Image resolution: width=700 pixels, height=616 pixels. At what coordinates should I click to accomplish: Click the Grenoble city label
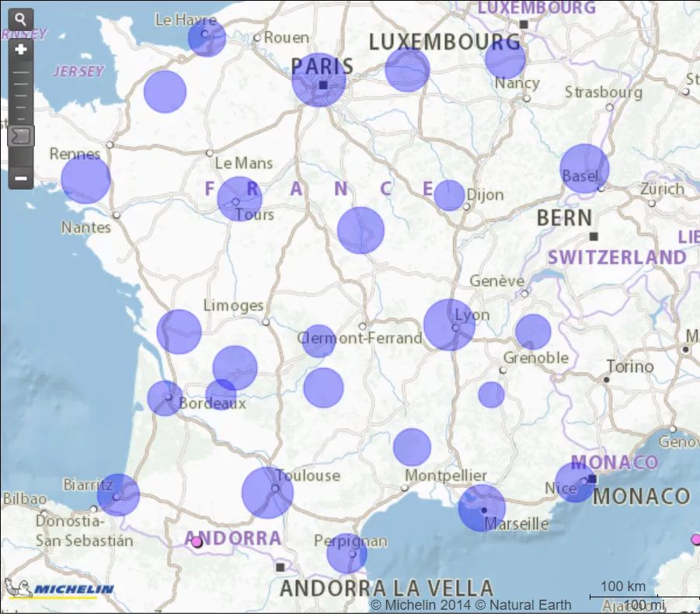[536, 358]
